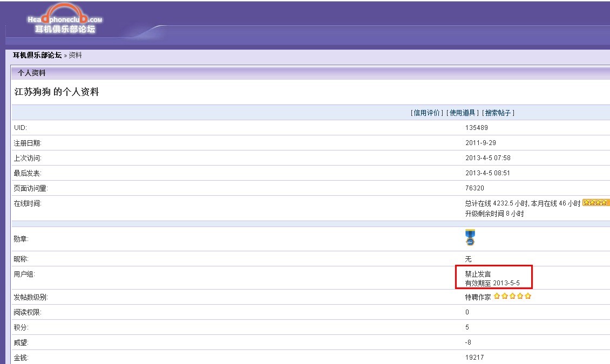Click the 最后发表 label
The height and width of the screenshot is (364, 610).
(27, 173)
